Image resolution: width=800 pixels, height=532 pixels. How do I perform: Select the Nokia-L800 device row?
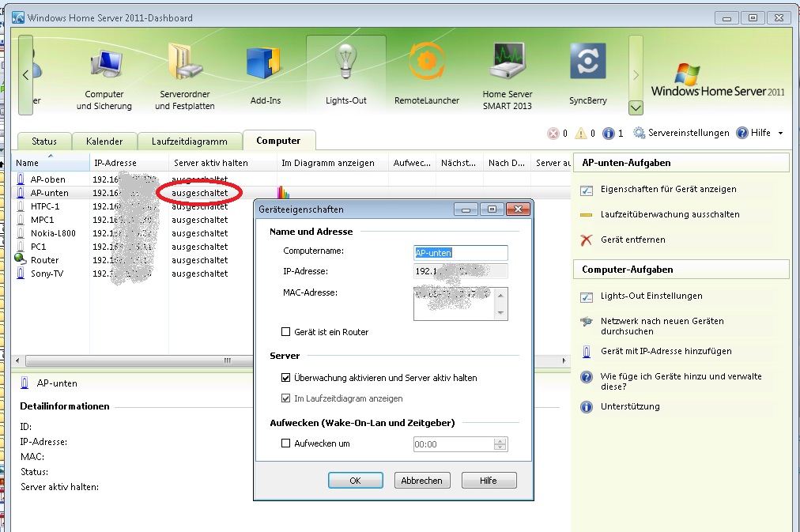point(133,233)
